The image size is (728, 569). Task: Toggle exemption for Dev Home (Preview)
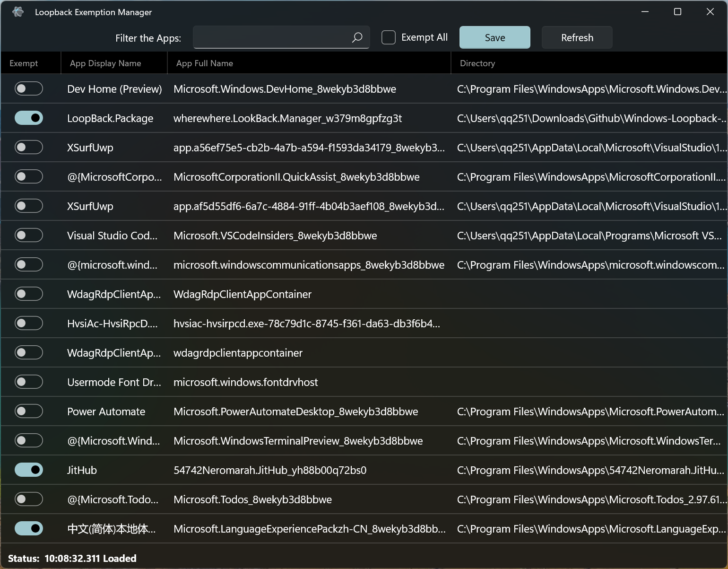[x=29, y=88]
